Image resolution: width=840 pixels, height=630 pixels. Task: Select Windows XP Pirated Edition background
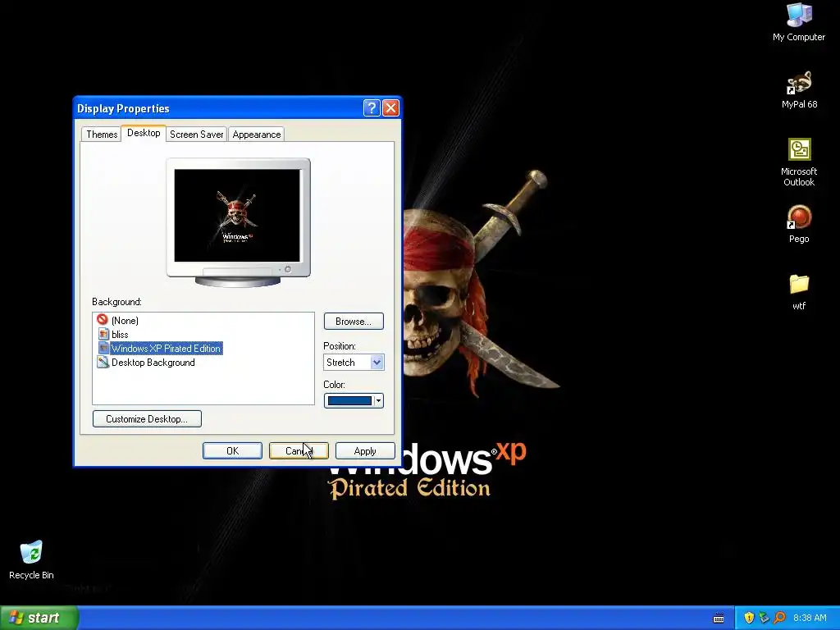point(166,348)
